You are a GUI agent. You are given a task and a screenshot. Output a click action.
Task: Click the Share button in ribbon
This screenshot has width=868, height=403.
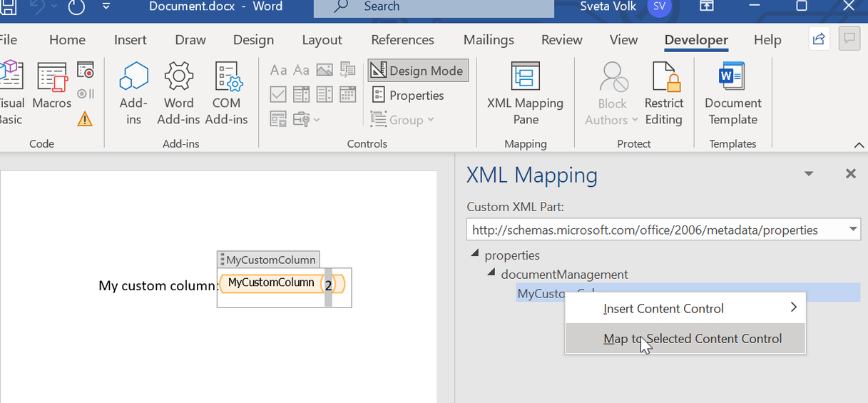coord(819,39)
